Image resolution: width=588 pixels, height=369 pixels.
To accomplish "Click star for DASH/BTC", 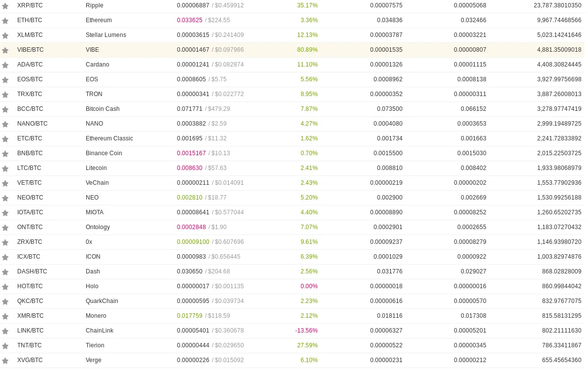I will [x=5, y=272].
